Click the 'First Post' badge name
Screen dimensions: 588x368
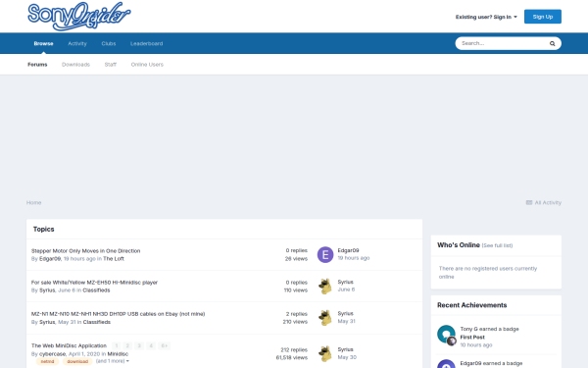pyautogui.click(x=472, y=338)
